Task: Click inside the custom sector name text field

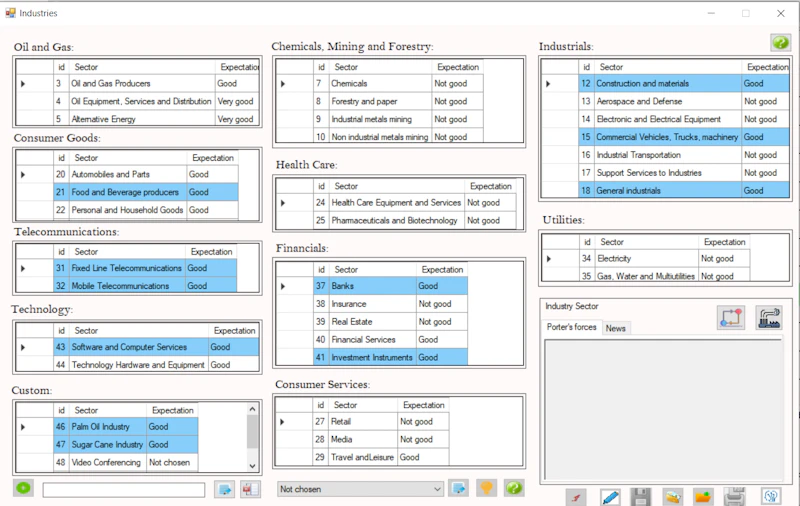Action: [124, 490]
